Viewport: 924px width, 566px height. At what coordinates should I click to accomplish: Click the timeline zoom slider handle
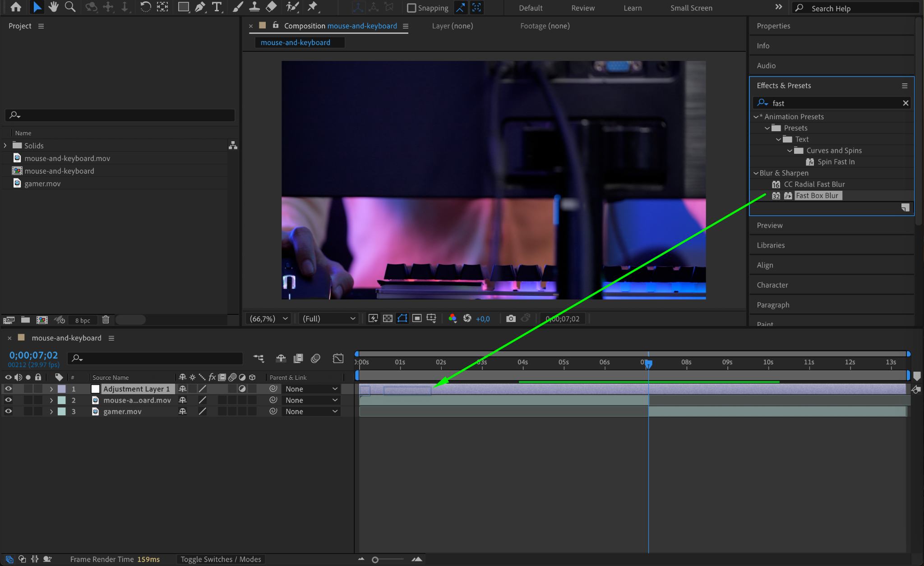click(x=375, y=560)
